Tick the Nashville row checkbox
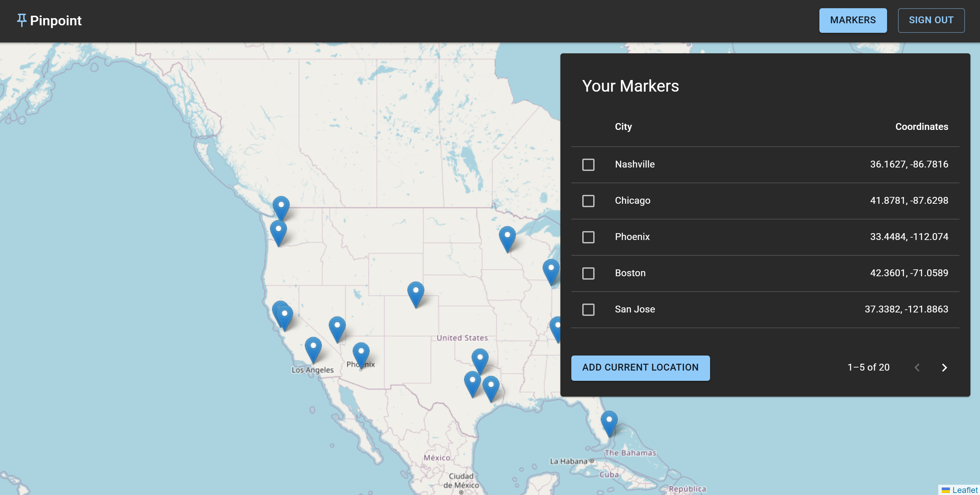Screen dimensions: 980x495 pos(588,165)
